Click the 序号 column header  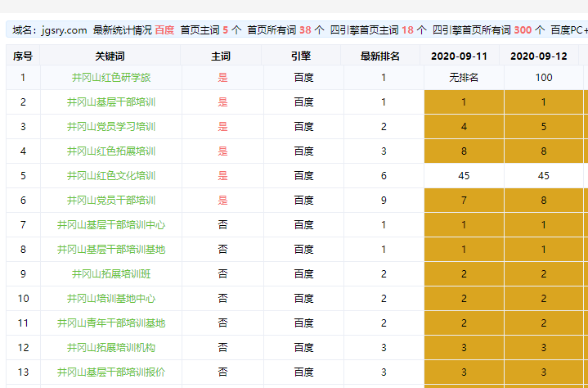click(23, 56)
